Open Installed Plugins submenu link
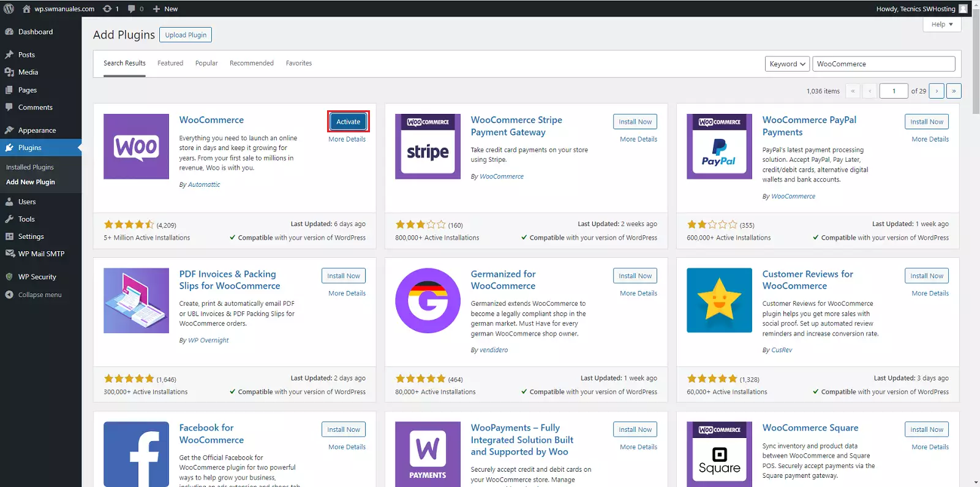The height and width of the screenshot is (487, 980). (30, 167)
